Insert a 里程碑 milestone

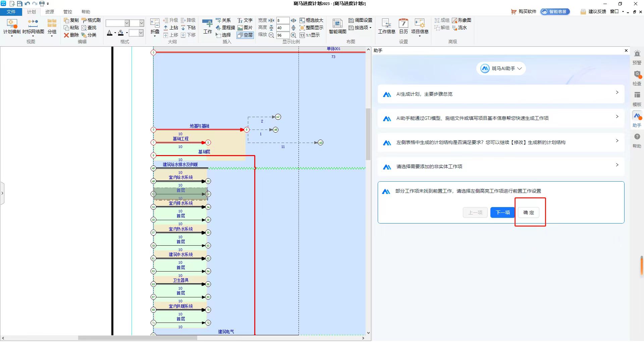[225, 28]
